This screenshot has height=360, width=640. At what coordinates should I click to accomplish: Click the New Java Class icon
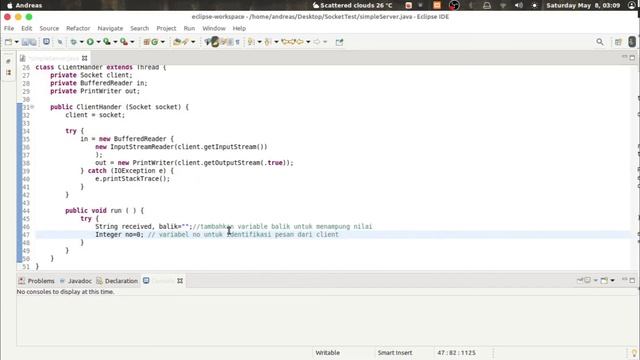coord(155,42)
